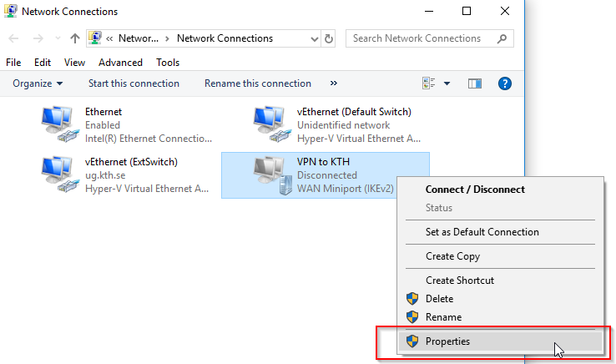The height and width of the screenshot is (364, 616).
Task: Select the vEthernet (ExtSwitch) adapter icon
Action: pyautogui.click(x=58, y=172)
